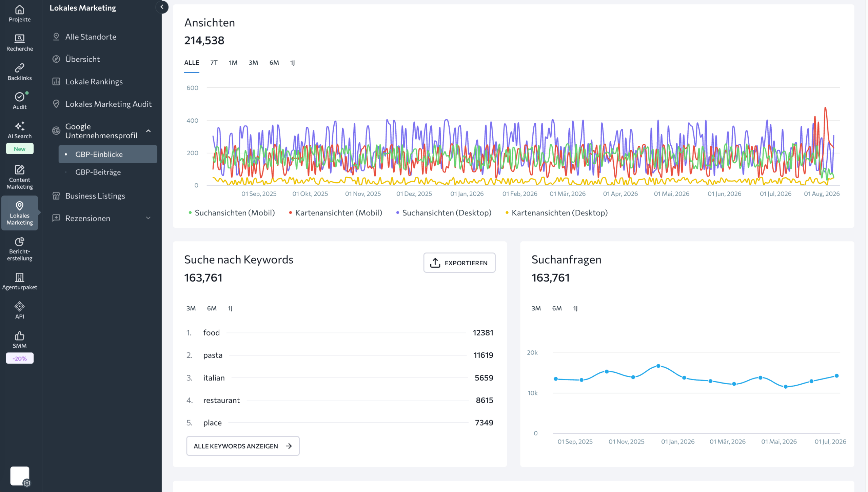This screenshot has width=868, height=492.
Task: Select 7T range in Ansichten
Action: coord(214,63)
